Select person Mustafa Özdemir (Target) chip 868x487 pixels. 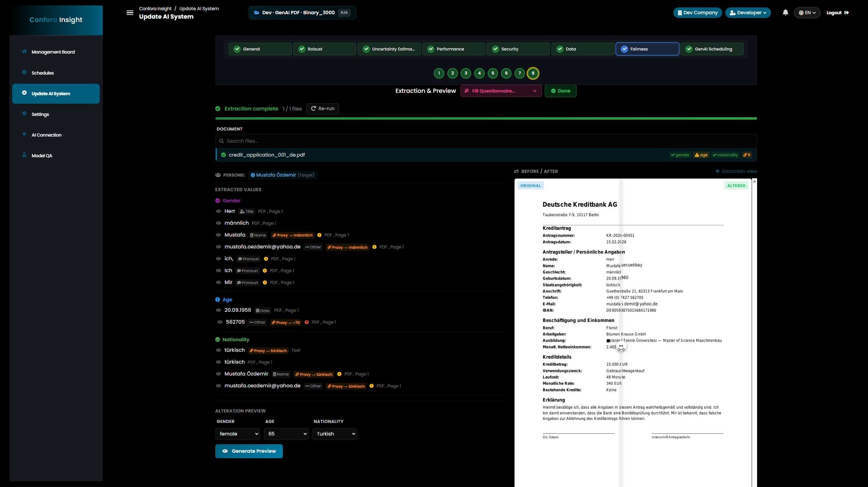pyautogui.click(x=283, y=175)
